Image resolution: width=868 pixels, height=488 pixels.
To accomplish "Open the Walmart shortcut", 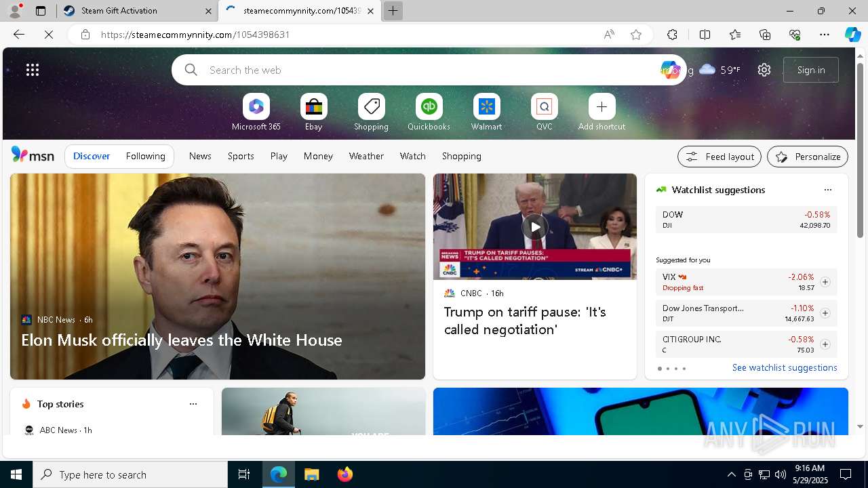I will click(x=487, y=113).
